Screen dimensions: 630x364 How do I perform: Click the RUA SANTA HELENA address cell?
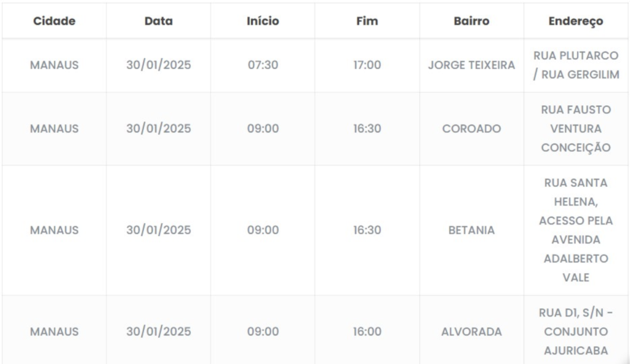click(x=576, y=231)
